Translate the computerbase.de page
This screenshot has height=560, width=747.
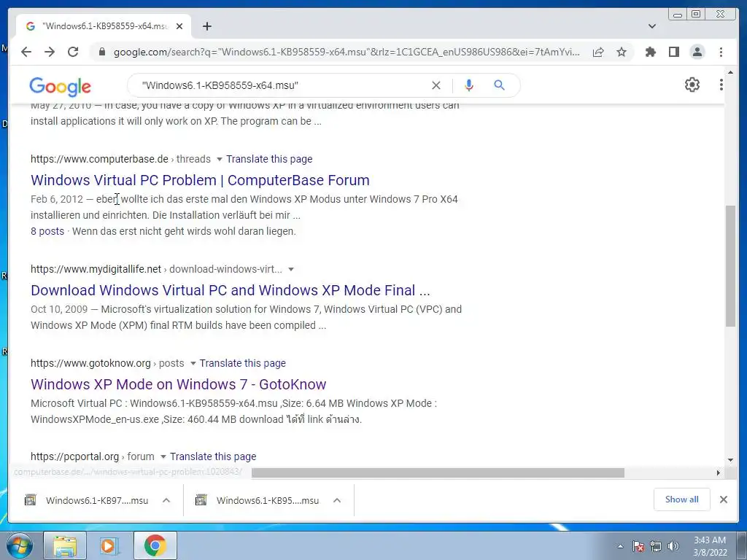[x=269, y=159]
